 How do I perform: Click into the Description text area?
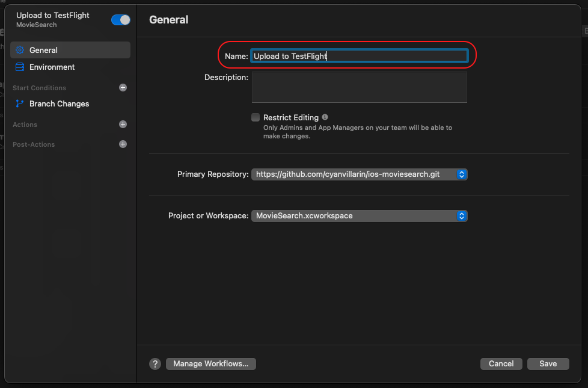[x=360, y=87]
